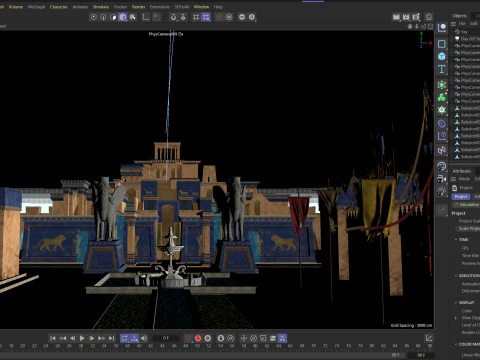Open the Render menu
Screen dimensions: 480x360
(138, 7)
